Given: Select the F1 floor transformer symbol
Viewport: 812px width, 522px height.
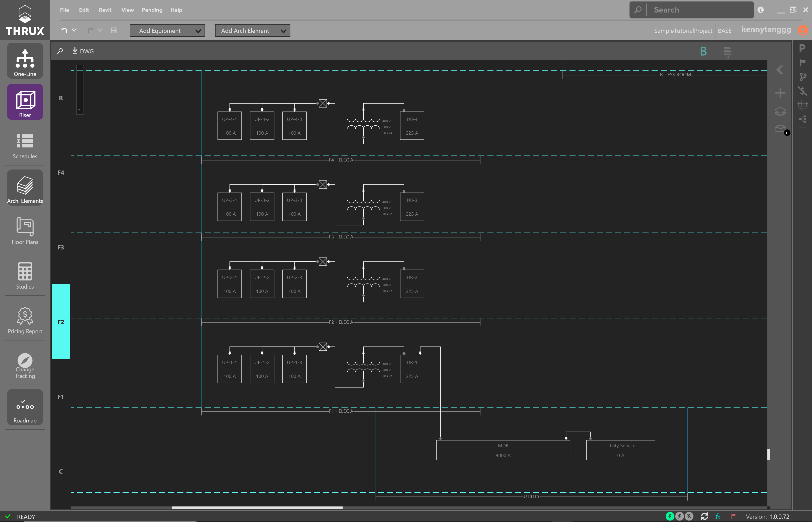Looking at the screenshot, I should pos(363,368).
